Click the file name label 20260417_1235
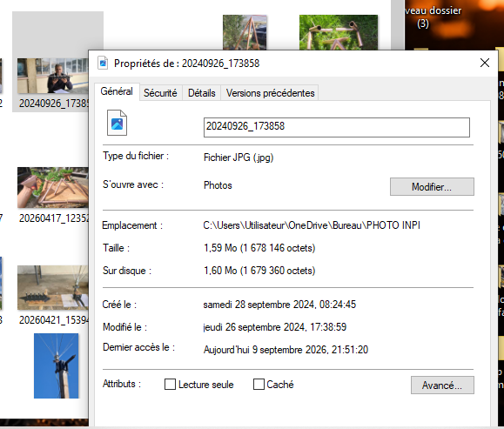 (x=53, y=218)
